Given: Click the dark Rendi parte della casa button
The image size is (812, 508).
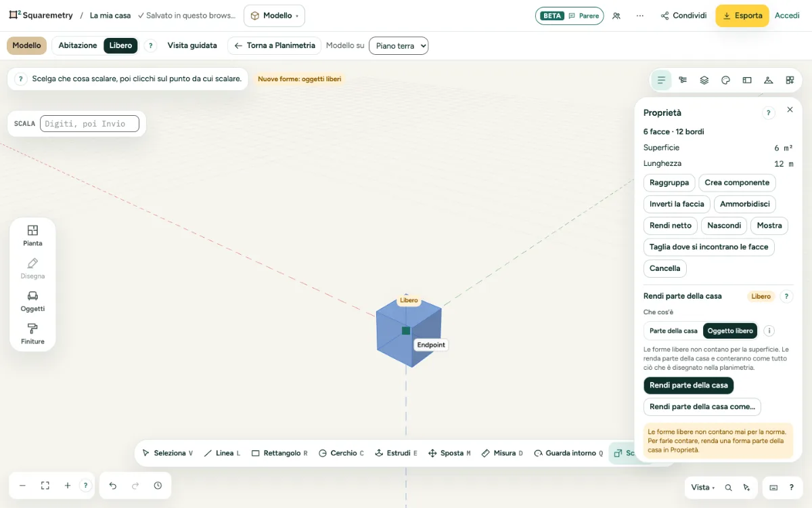Looking at the screenshot, I should 689,385.
